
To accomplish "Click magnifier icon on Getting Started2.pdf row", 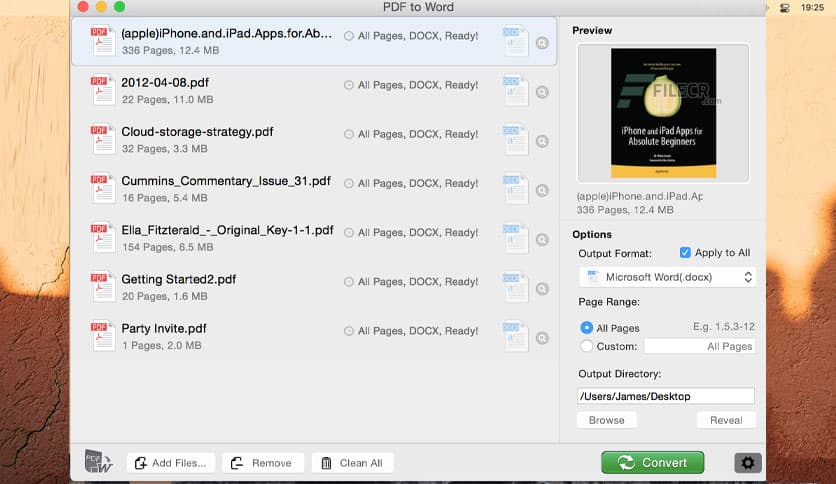I will [x=542, y=289].
